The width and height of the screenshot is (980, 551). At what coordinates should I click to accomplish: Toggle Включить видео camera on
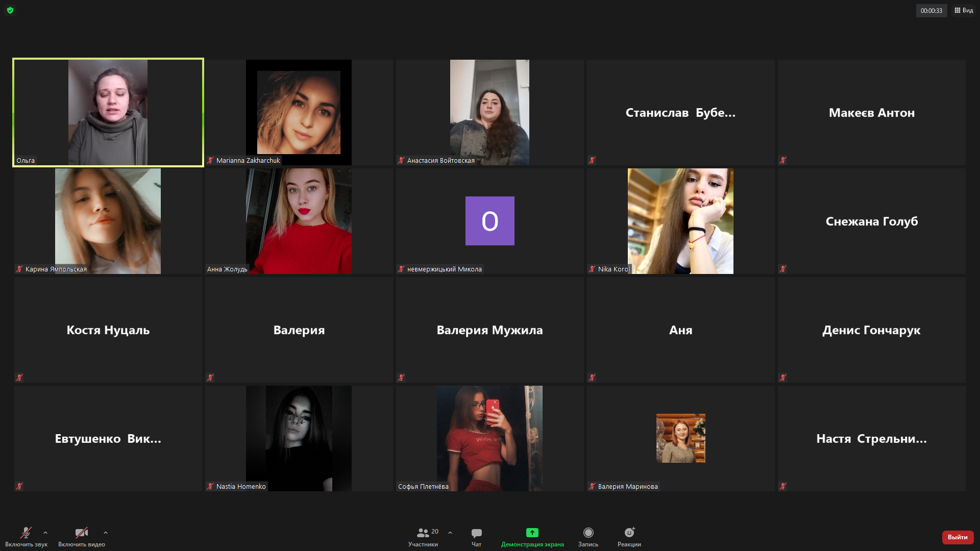(x=82, y=537)
